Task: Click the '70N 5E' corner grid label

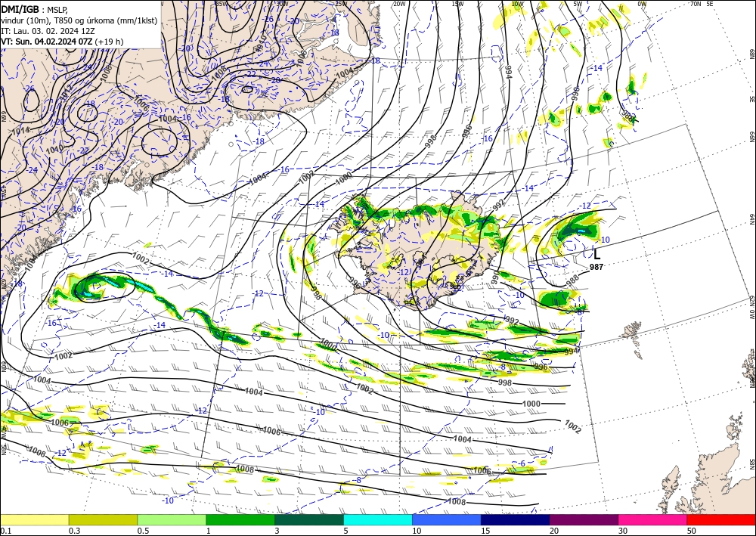Action: 702,4
